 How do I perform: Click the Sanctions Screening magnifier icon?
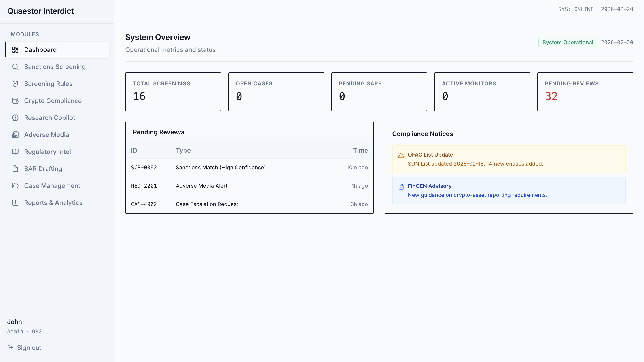(x=15, y=66)
